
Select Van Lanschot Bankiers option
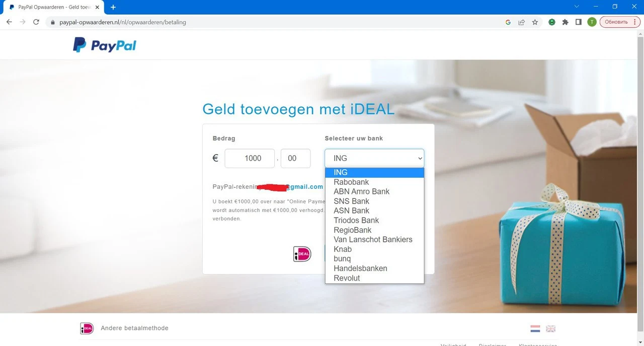374,240
